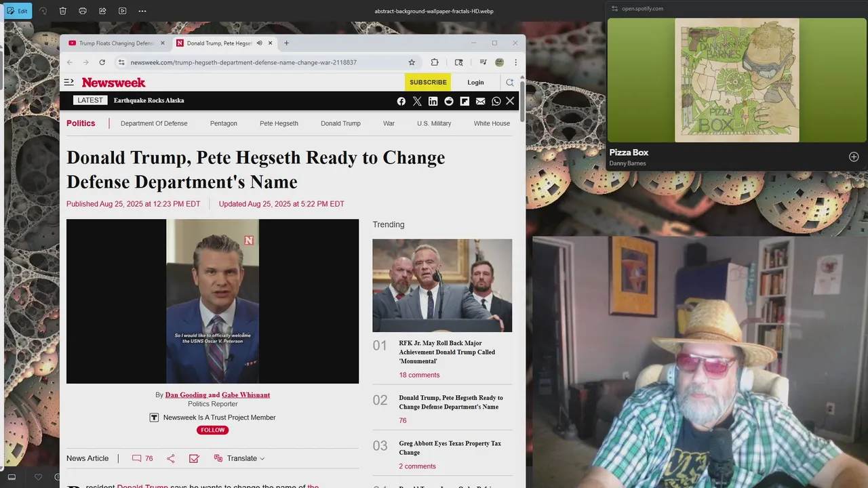Select the U.S. Military topic
The width and height of the screenshot is (868, 488).
click(434, 123)
